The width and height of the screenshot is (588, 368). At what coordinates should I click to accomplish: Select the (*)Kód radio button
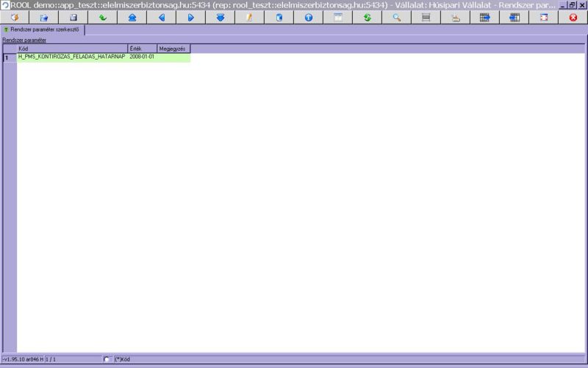(x=107, y=359)
